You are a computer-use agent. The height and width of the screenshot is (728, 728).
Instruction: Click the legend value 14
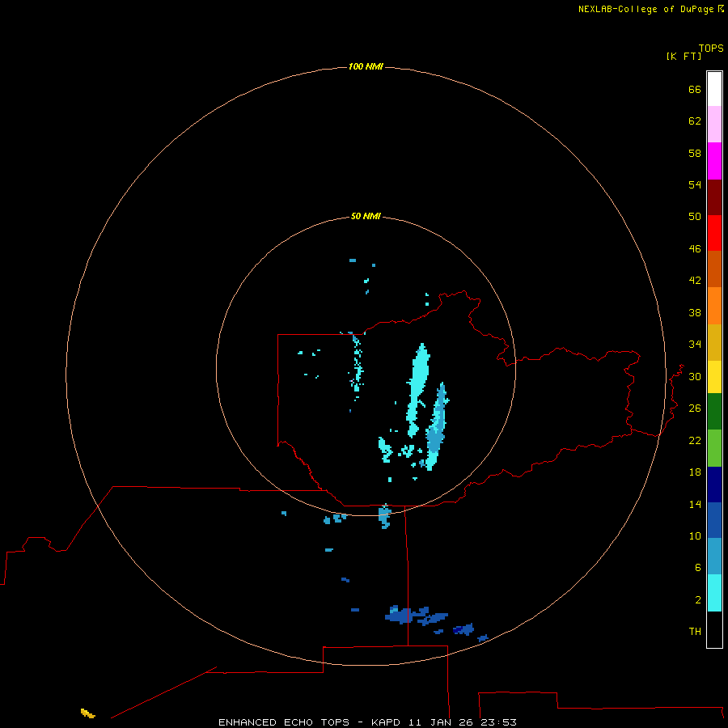pos(695,504)
